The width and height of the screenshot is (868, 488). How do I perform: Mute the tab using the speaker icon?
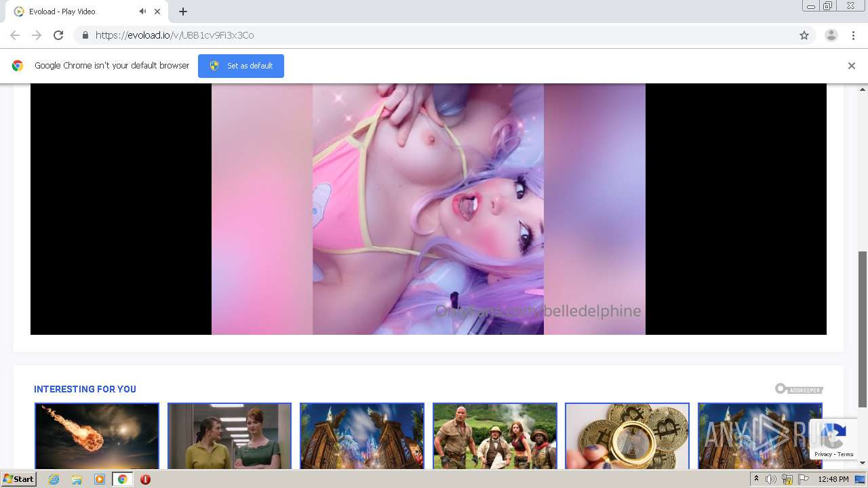143,12
